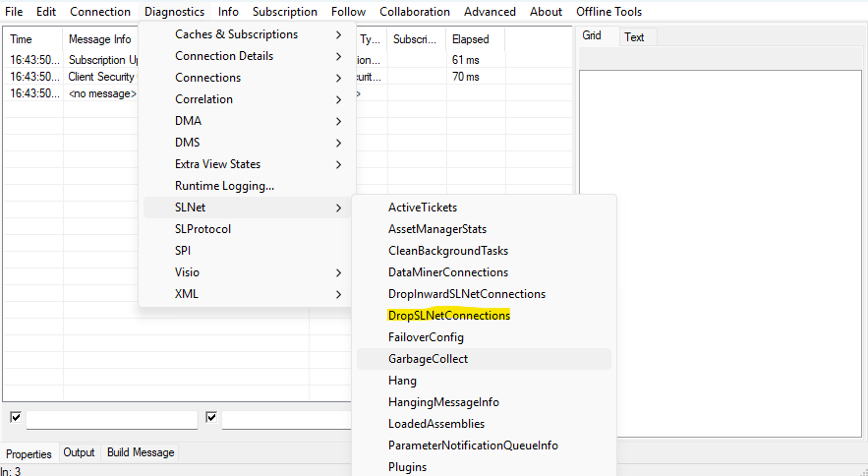Image resolution: width=868 pixels, height=476 pixels.
Task: Select GarbageCollect entry
Action: (484, 359)
